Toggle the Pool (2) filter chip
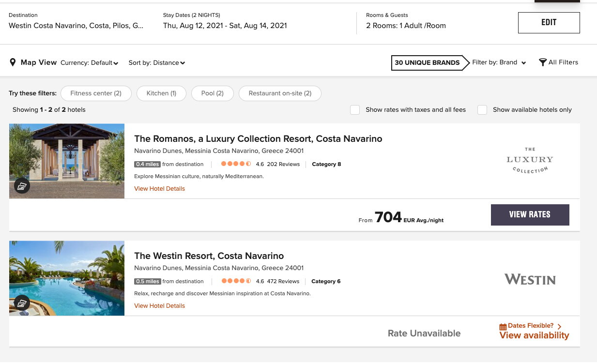Screen dimensions: 597x364 [212, 93]
